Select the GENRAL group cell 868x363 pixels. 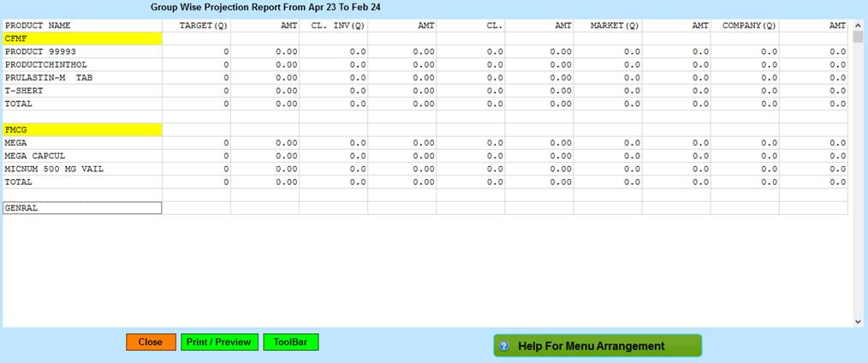(x=82, y=208)
